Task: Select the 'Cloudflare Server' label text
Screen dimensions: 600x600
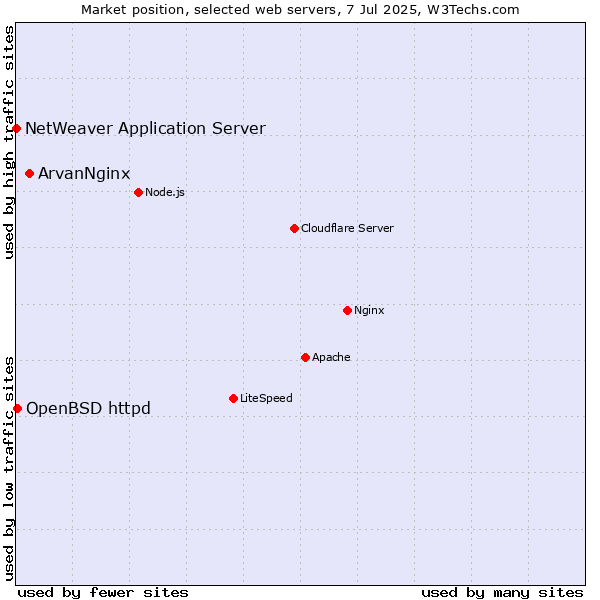Action: [x=347, y=228]
